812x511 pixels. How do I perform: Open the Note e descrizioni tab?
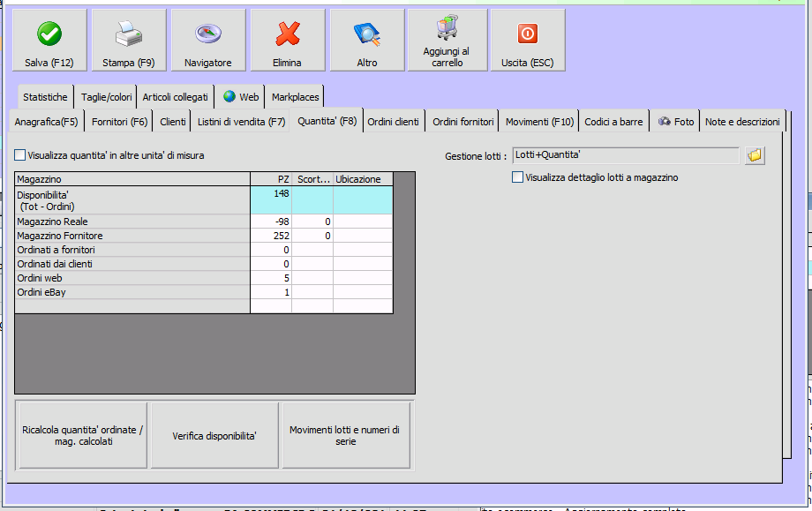tap(742, 122)
